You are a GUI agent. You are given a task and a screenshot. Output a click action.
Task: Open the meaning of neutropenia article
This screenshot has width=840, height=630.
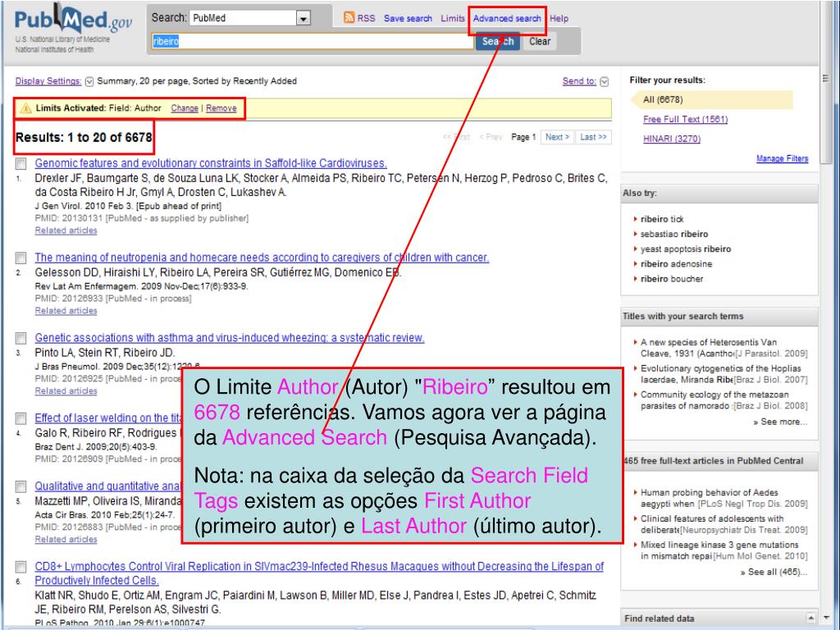262,258
